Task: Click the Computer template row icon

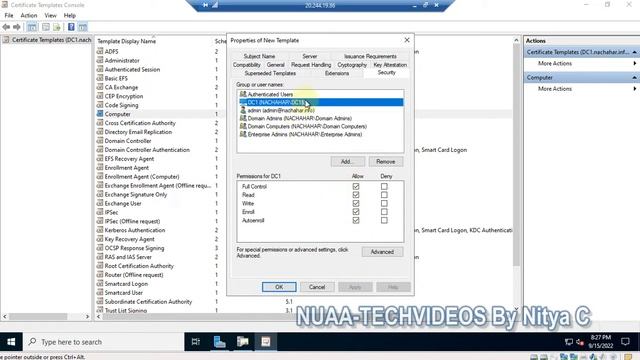Action: (x=100, y=114)
